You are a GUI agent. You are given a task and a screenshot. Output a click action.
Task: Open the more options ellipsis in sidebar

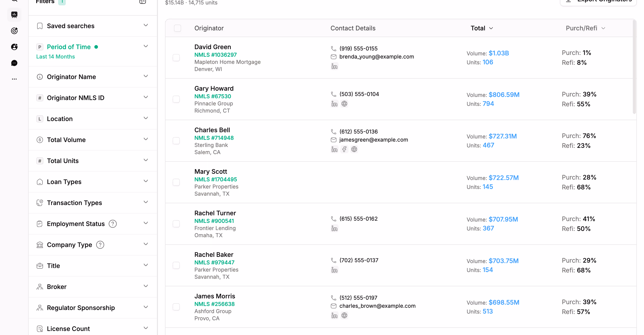[x=14, y=79]
